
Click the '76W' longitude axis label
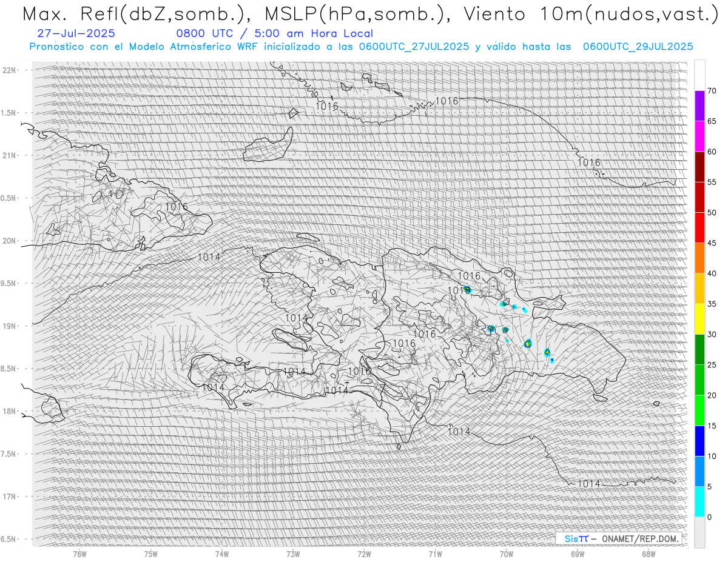tap(79, 554)
